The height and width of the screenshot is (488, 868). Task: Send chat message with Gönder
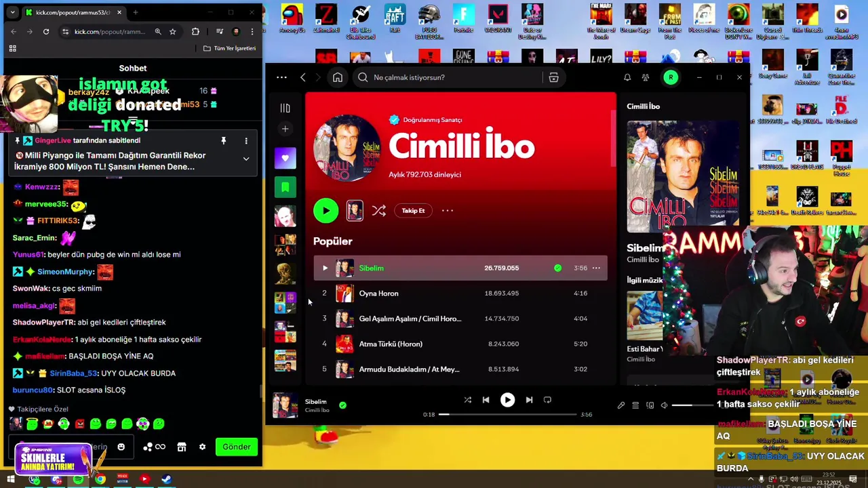coord(237,447)
